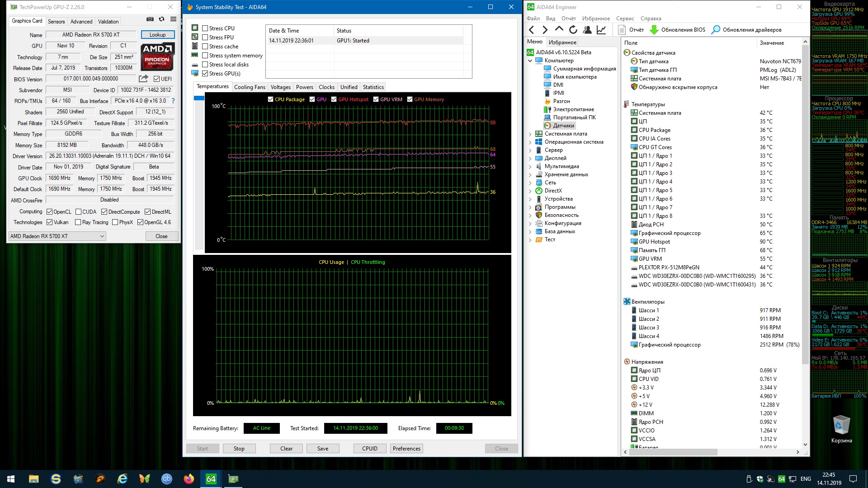
Task: Click GPU-Z screenshot camera icon
Action: pyautogui.click(x=150, y=19)
